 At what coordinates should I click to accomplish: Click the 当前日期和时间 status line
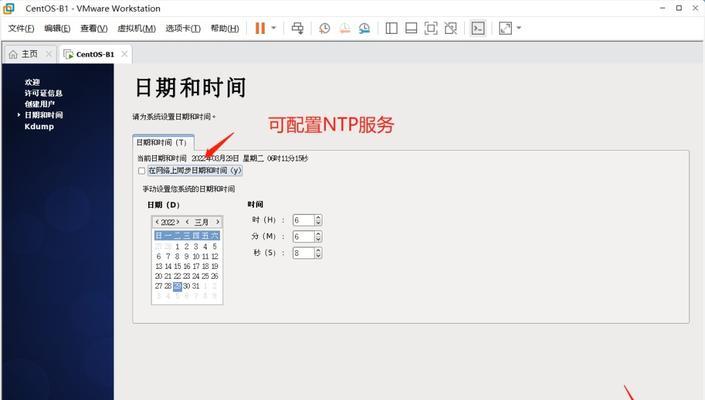click(223, 159)
